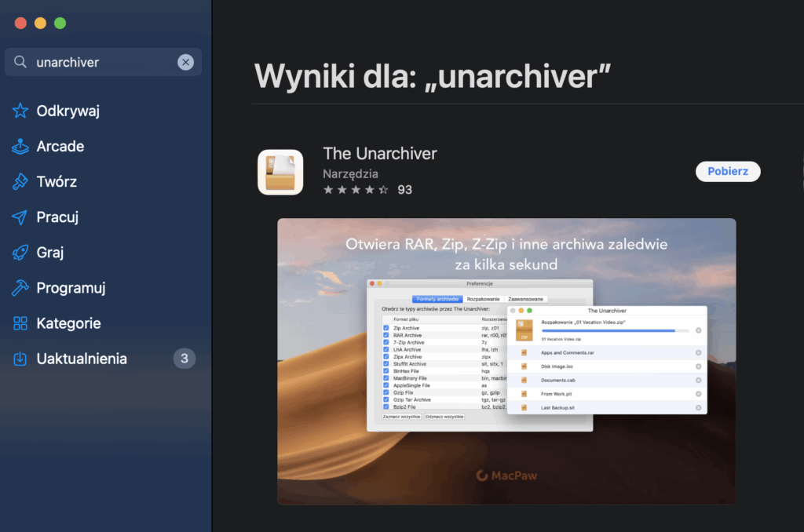This screenshot has width=804, height=532.
Task: Click the search magnifier icon
Action: click(x=21, y=62)
